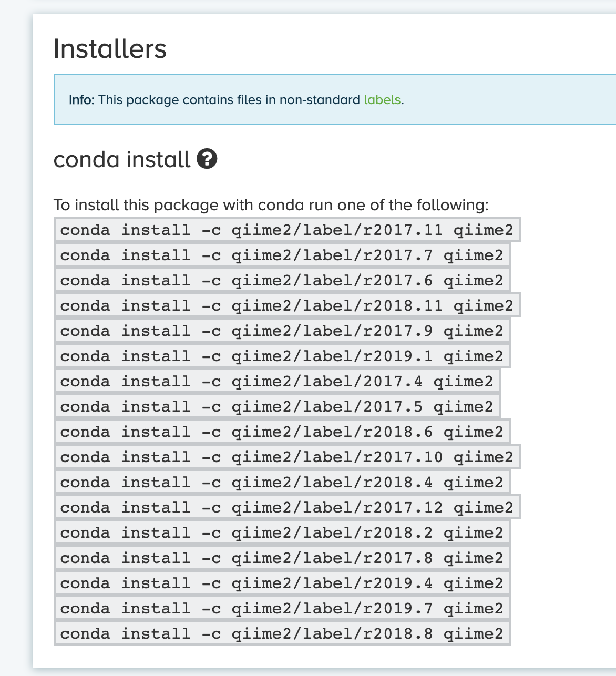
Task: Click the conda install r2018.4 command line
Action: click(x=282, y=482)
